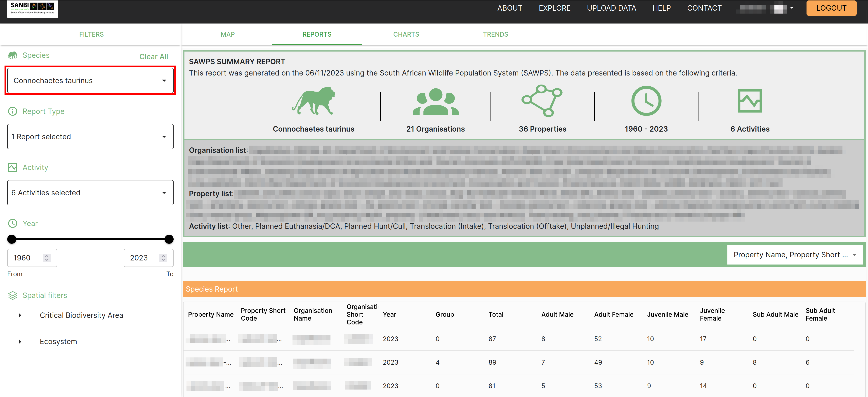The image size is (868, 397).
Task: Click the Adult Female value 49 cell
Action: [x=598, y=363]
